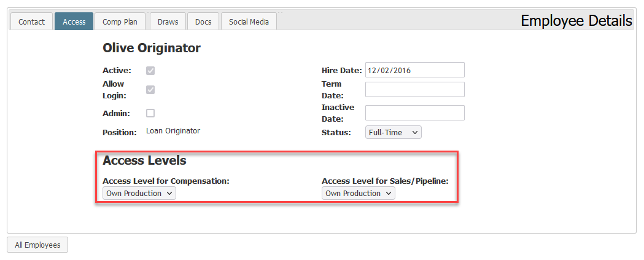This screenshot has width=644, height=260.
Task: Switch to the Contact tab
Action: (x=32, y=22)
